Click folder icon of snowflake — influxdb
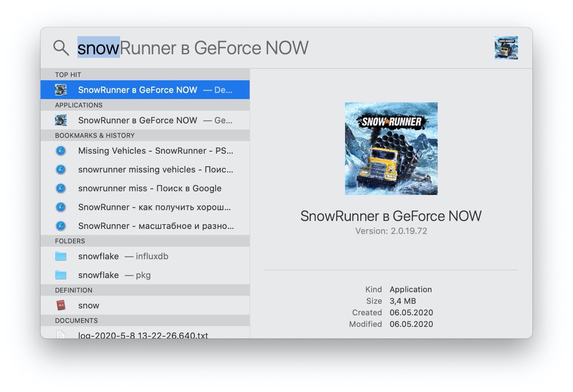Image resolution: width=573 pixels, height=392 pixels. (61, 256)
